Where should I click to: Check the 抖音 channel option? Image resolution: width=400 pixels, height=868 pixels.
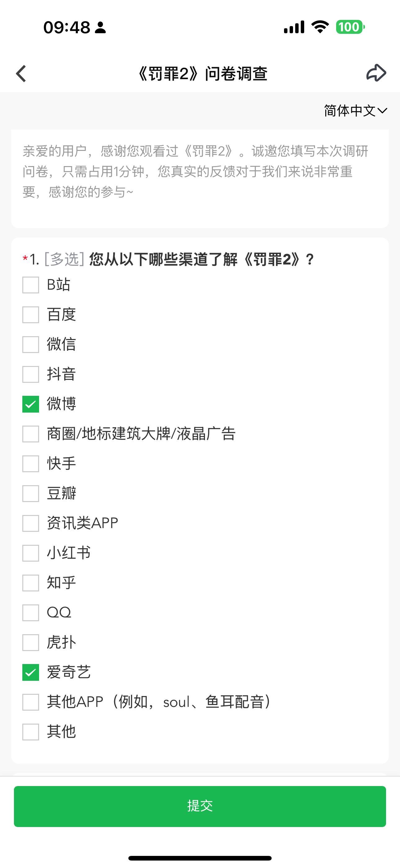point(30,374)
